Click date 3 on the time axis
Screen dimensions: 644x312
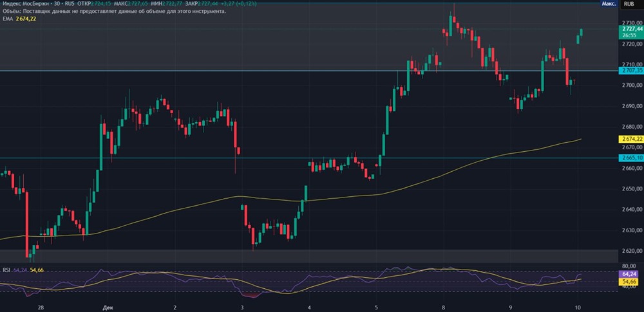pyautogui.click(x=241, y=307)
